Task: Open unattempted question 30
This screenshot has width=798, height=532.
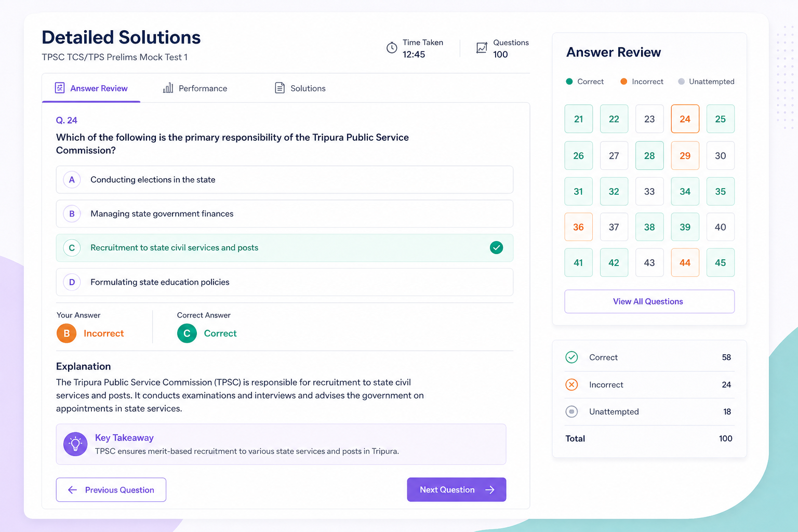Action: click(721, 156)
